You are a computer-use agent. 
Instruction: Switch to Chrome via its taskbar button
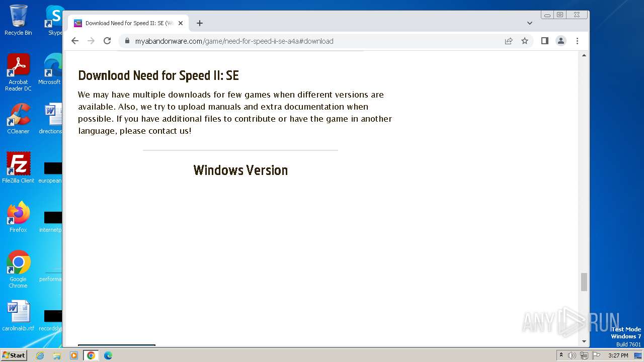[x=91, y=355]
